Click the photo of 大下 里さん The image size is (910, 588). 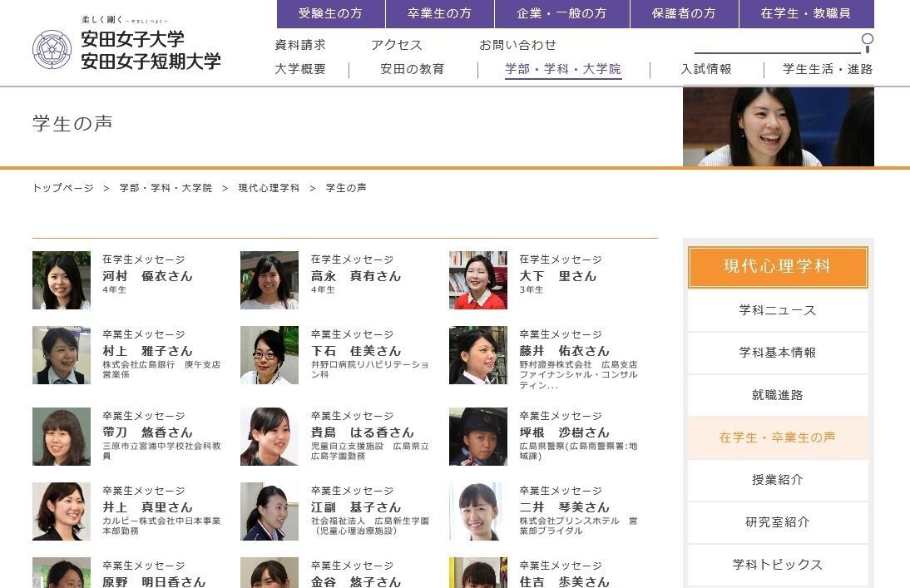click(478, 280)
